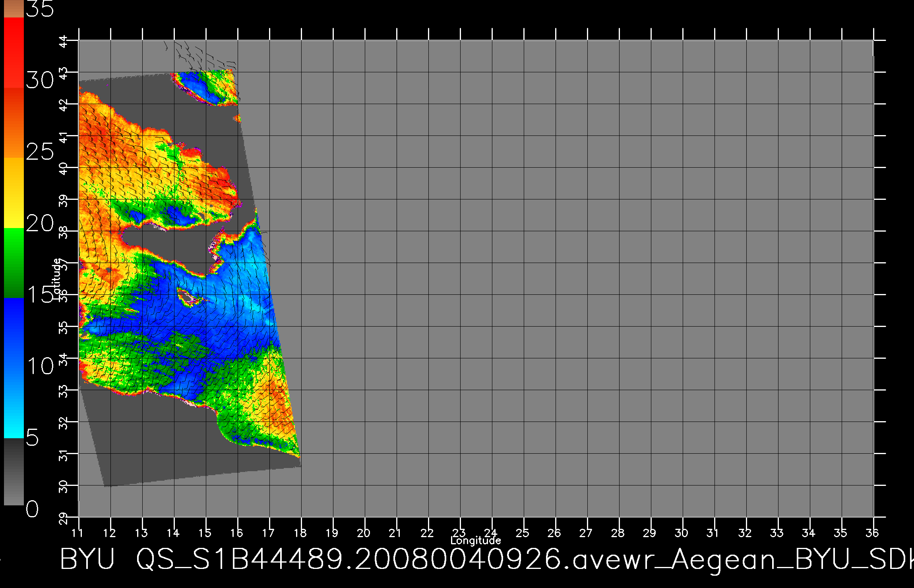Click the colorbar scale value 30
The height and width of the screenshot is (588, 914).
coord(40,80)
